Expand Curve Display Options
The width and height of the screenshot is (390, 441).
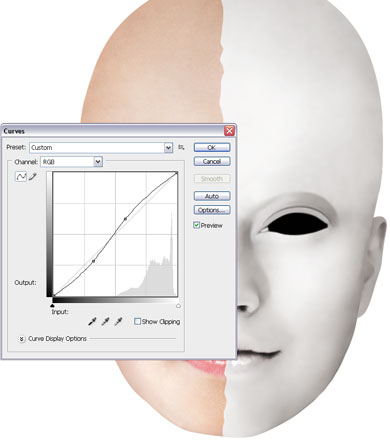22,339
